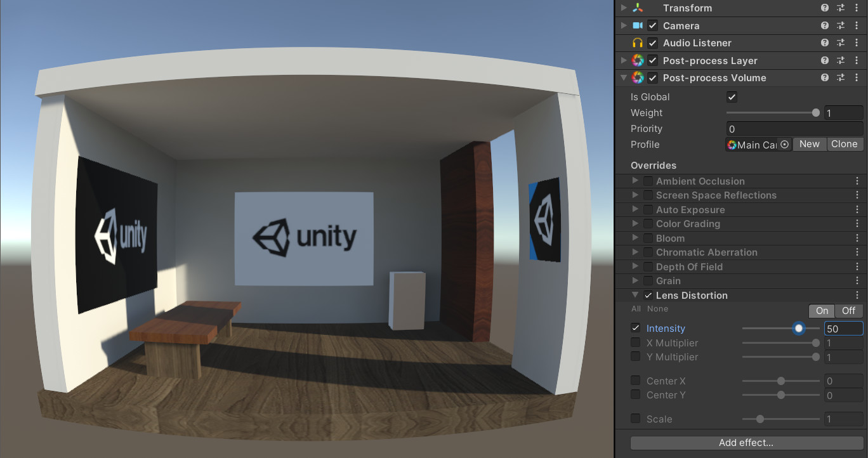Viewport: 868px width, 458px height.
Task: Enable the Chromatic Aberration effect checkbox
Action: [648, 252]
